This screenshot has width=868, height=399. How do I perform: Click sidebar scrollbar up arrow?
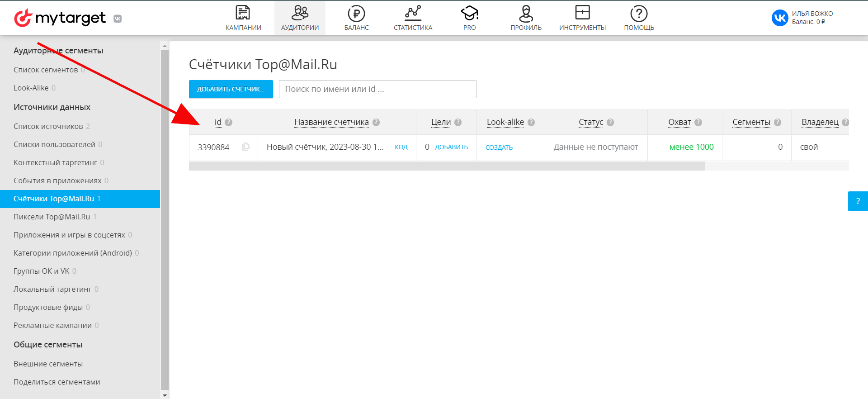pyautogui.click(x=165, y=46)
